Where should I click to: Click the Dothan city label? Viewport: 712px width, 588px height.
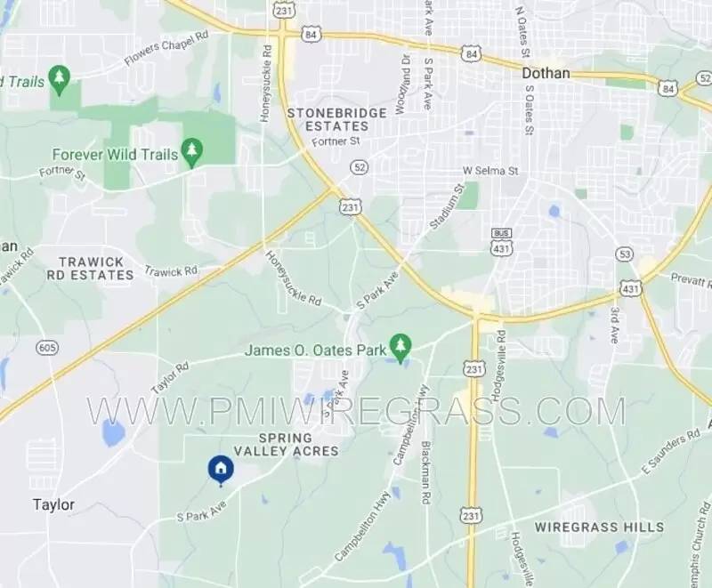(546, 73)
